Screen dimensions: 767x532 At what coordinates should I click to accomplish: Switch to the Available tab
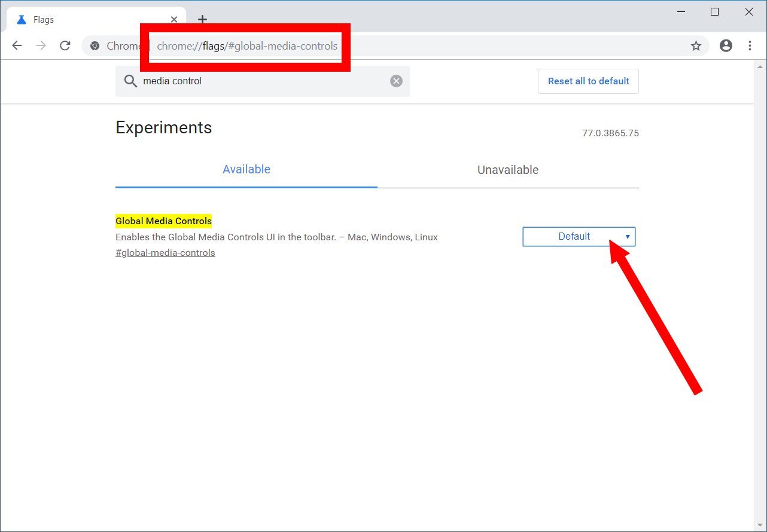(246, 170)
